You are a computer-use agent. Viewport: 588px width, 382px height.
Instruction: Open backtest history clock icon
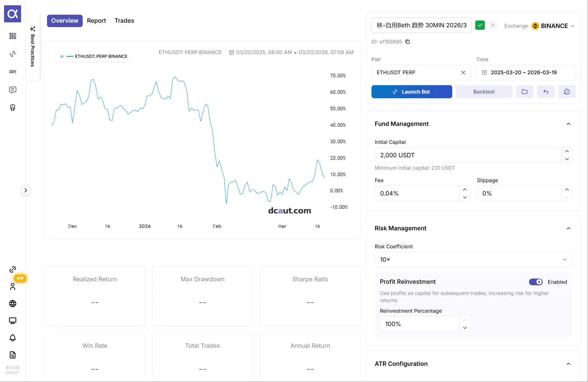567,92
